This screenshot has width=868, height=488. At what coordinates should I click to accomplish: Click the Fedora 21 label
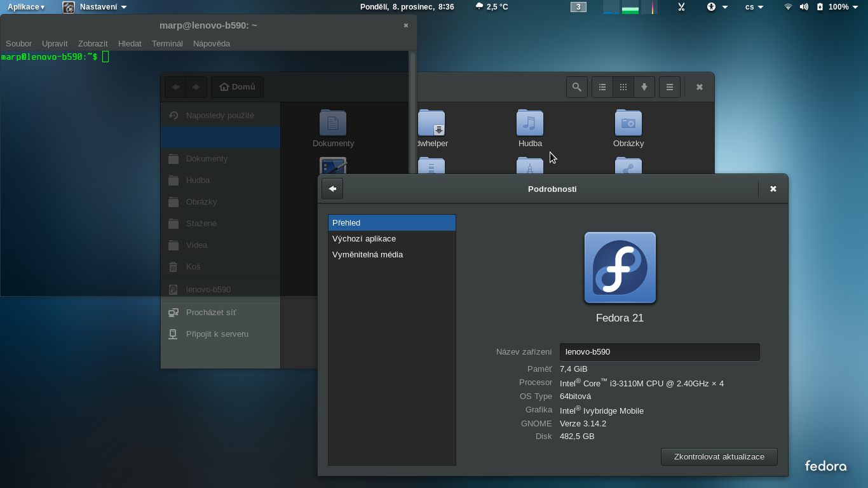620,318
